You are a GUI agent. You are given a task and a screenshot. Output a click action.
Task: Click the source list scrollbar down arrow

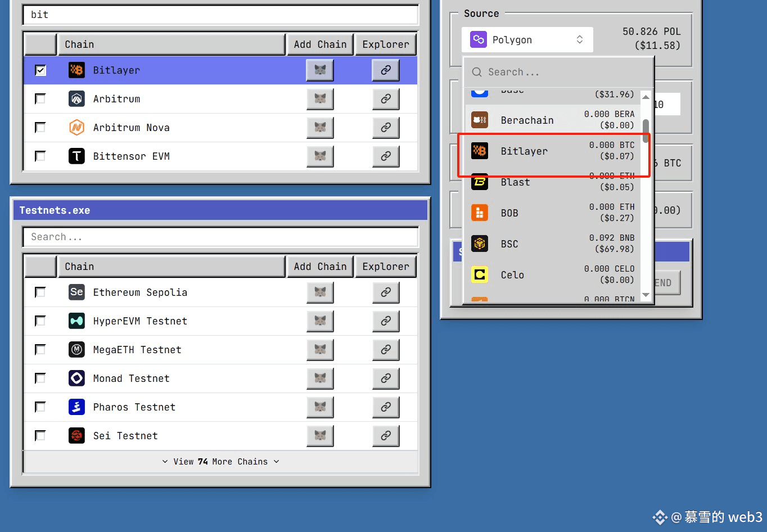click(646, 295)
